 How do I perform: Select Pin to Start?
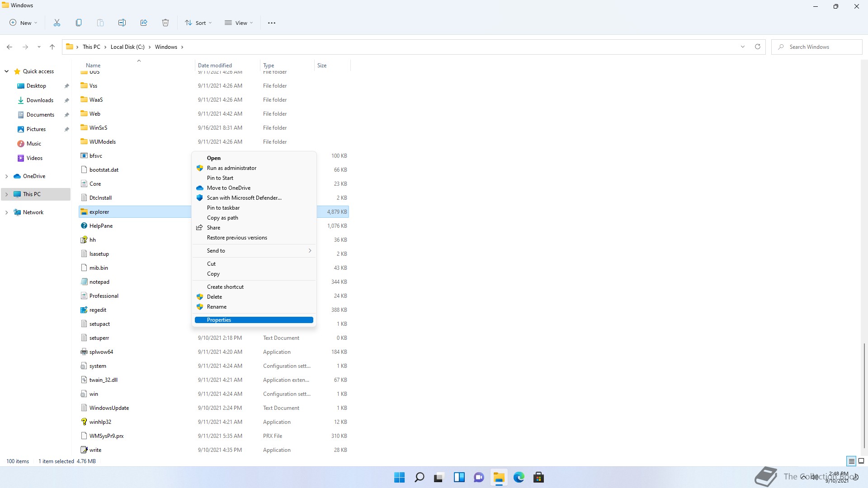[x=254, y=178]
